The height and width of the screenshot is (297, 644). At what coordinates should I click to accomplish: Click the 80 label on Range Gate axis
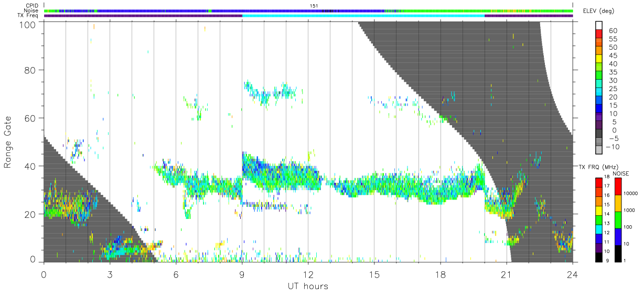click(30, 70)
